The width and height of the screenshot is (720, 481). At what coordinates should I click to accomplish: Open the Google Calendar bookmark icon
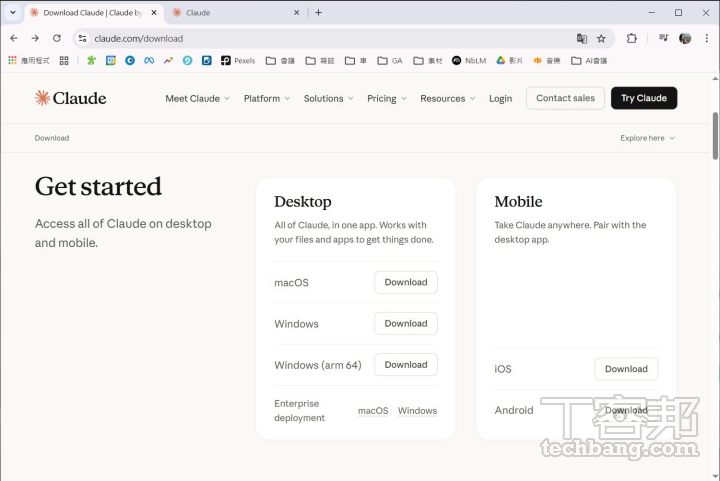coord(111,61)
